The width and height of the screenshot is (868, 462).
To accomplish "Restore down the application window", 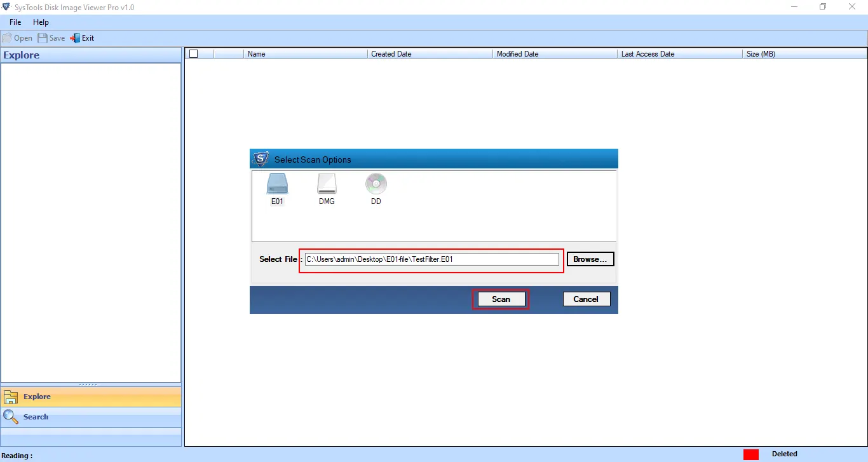I will tap(823, 7).
